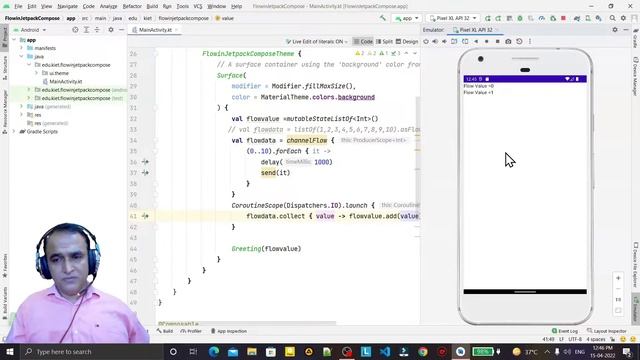640x360 pixels.
Task: Toggle Structure tool window side tab
Action: tap(4, 67)
